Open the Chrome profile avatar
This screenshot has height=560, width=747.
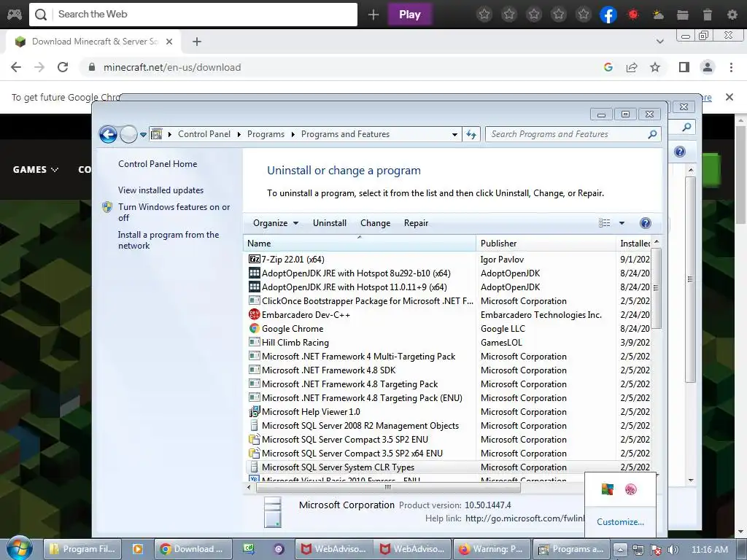(708, 67)
